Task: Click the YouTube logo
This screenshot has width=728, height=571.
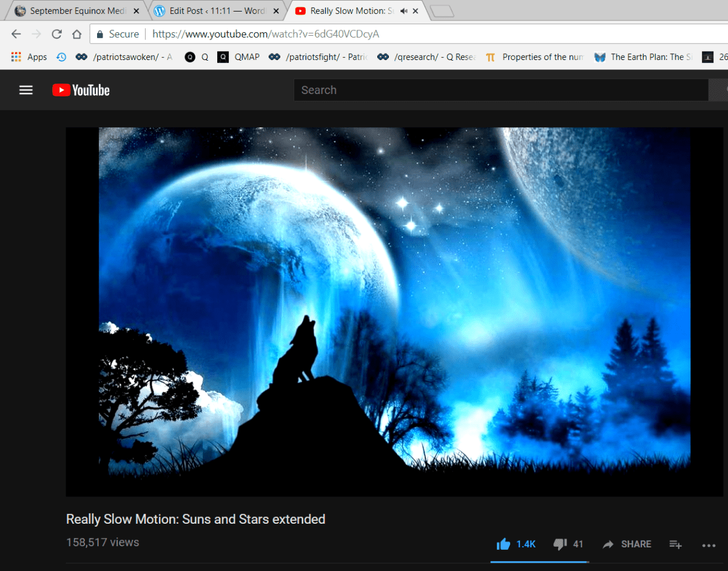Action: [80, 90]
